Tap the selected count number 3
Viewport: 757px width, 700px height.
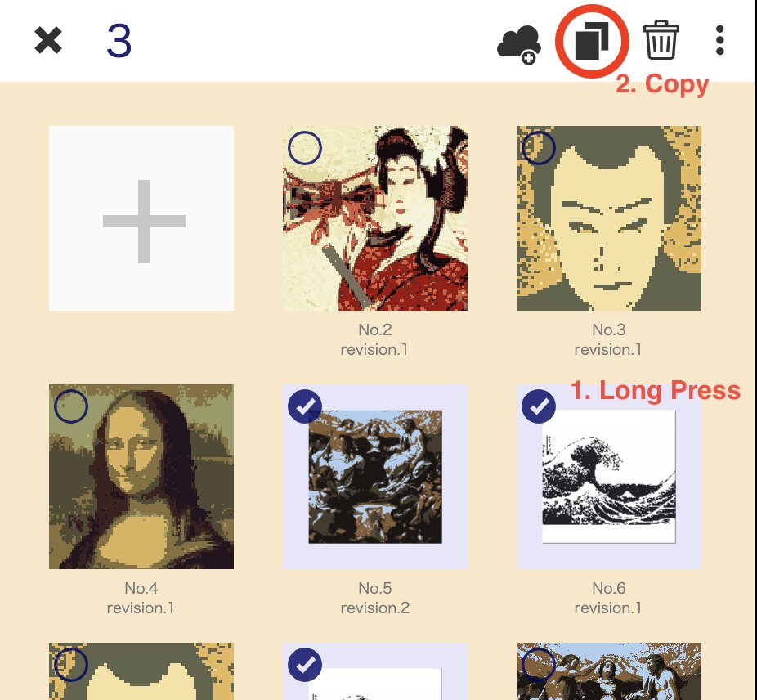119,41
